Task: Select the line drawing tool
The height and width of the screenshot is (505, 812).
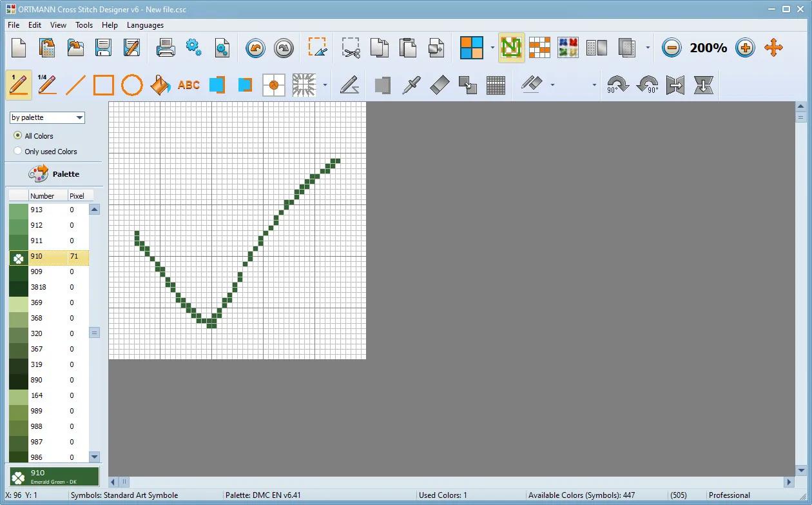Action: point(75,85)
